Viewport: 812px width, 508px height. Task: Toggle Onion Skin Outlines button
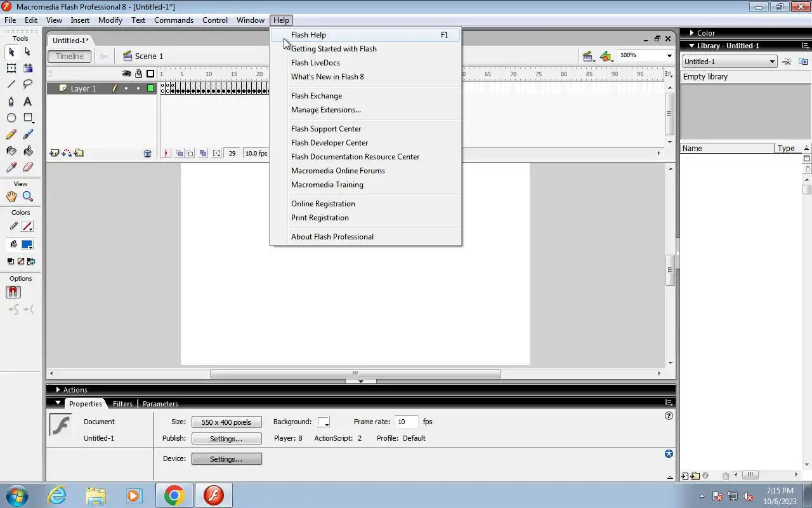click(190, 153)
